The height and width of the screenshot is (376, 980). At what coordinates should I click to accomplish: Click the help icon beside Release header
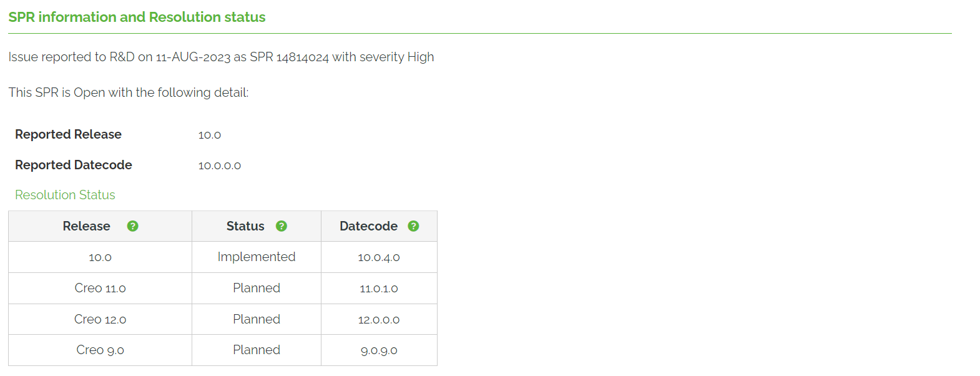[x=132, y=226]
